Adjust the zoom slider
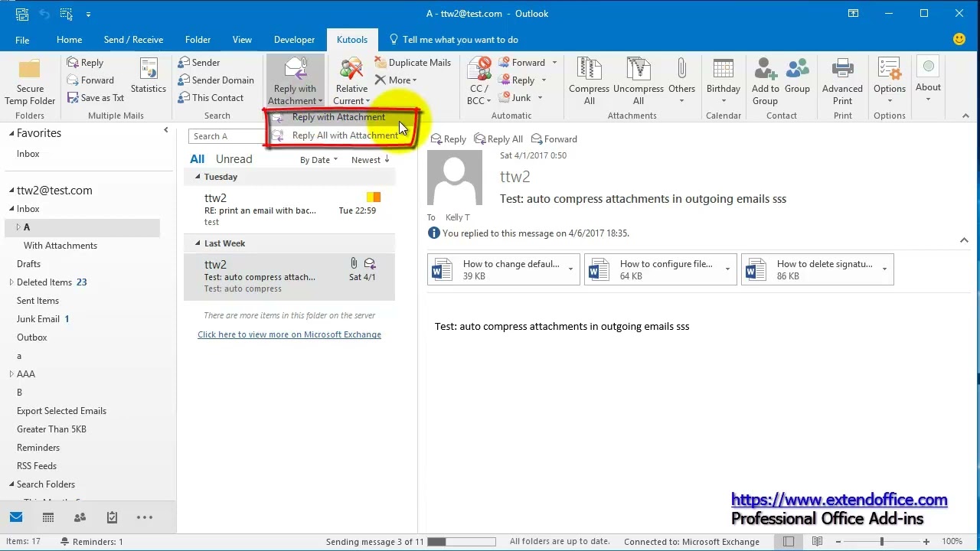This screenshot has height=551, width=980. tap(881, 542)
